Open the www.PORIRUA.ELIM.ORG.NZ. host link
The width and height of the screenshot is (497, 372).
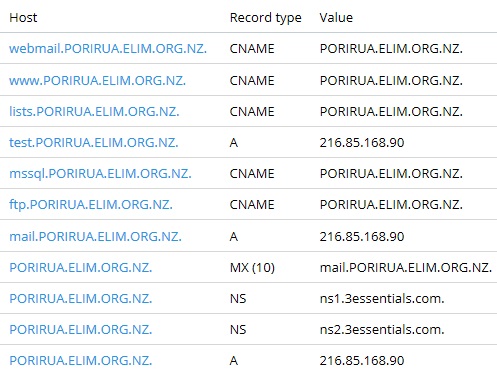click(x=97, y=81)
